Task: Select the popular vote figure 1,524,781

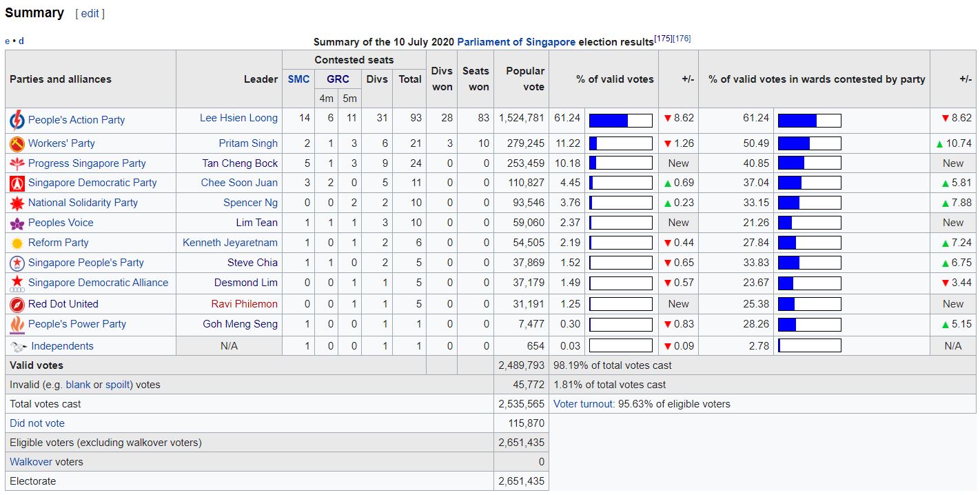Action: tap(522, 119)
